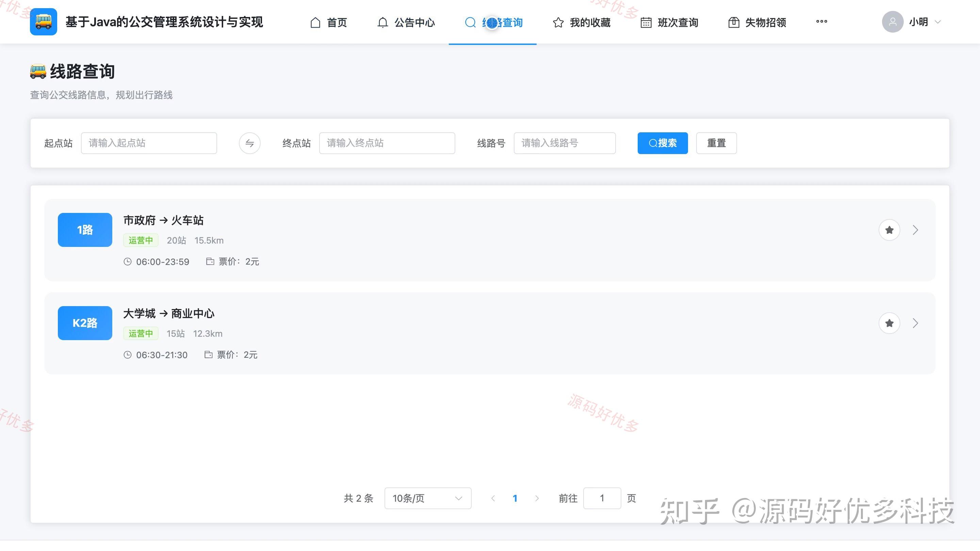
Task: Click 15站 on K2路 route
Action: point(175,333)
